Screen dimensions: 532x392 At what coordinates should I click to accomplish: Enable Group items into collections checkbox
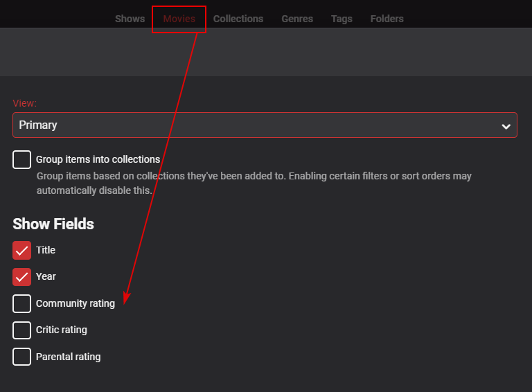point(21,159)
